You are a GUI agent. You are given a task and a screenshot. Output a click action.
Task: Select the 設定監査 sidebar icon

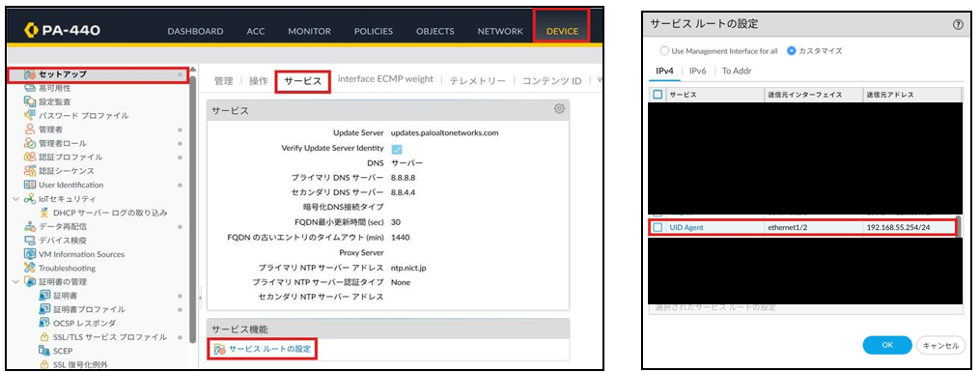pyautogui.click(x=29, y=101)
